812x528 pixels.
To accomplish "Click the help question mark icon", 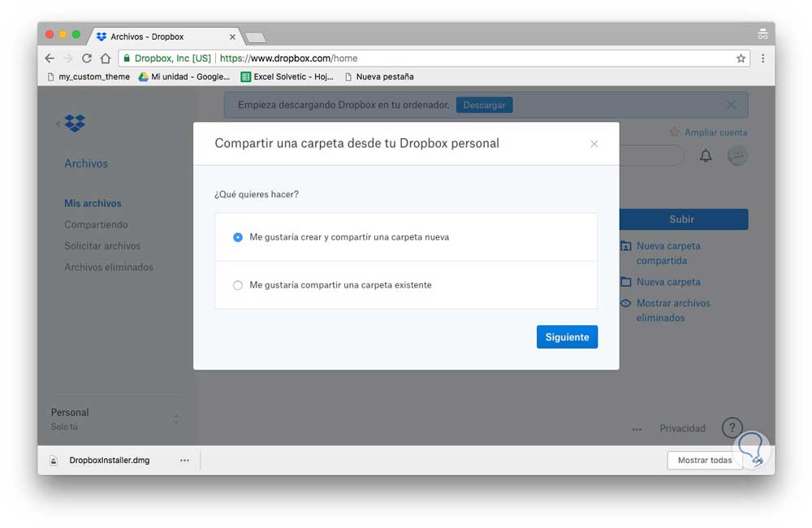I will click(x=732, y=428).
